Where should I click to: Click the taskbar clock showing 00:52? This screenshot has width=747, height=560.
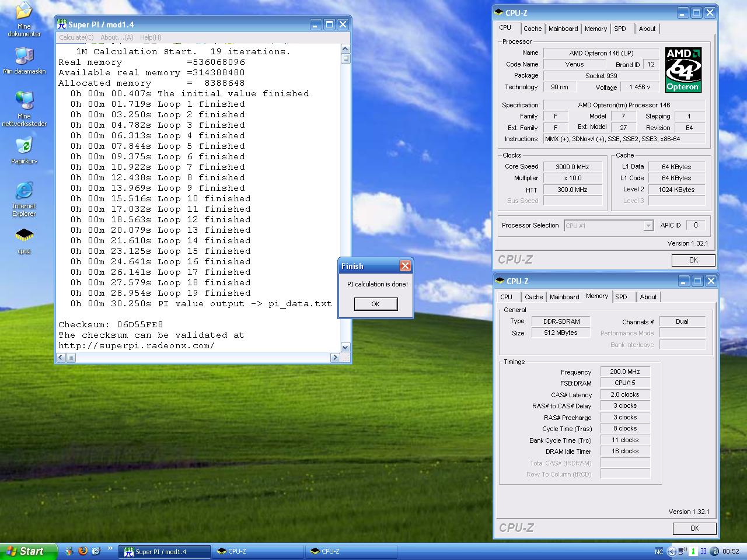[x=731, y=551]
